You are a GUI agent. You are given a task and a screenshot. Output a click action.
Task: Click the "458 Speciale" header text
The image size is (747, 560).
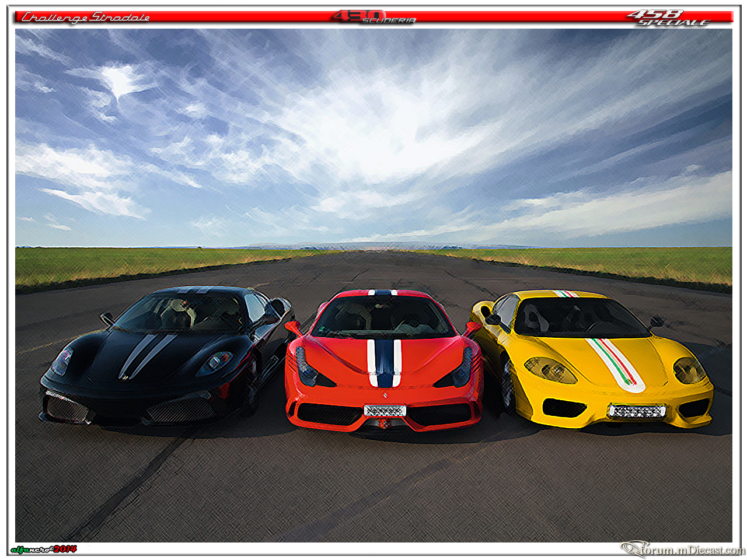[x=669, y=18]
